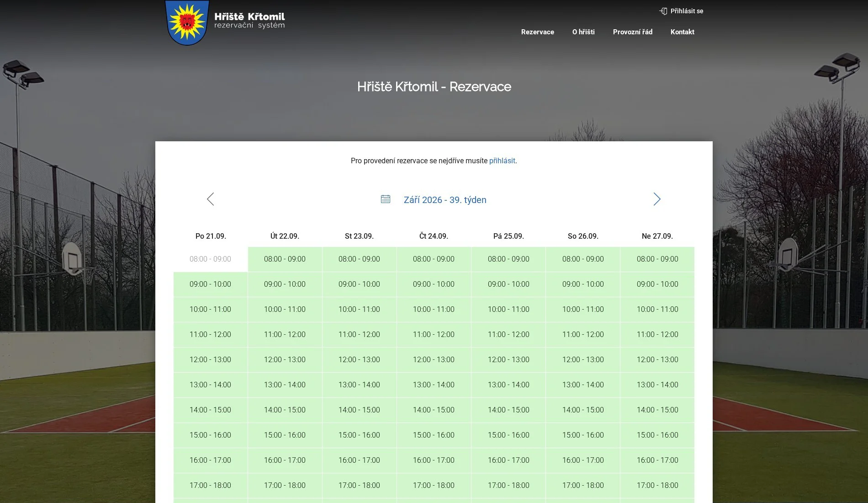The height and width of the screenshot is (503, 868).
Task: Select Saturday 26.09. slot 09:00 - 10:00
Action: pos(583,284)
